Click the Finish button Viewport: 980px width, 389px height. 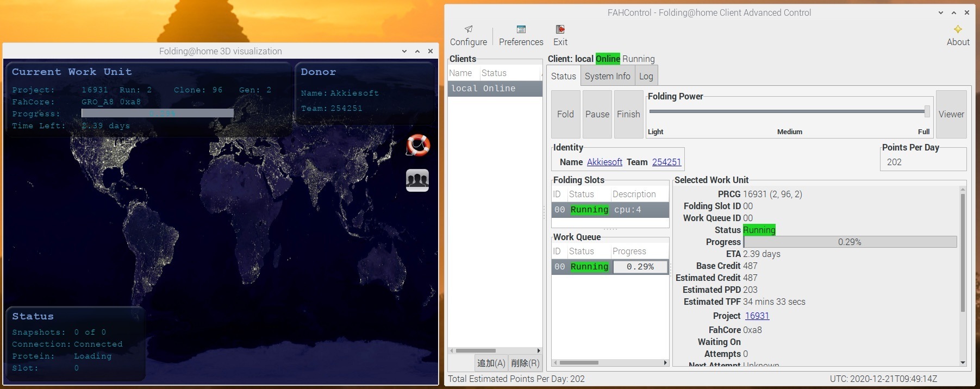coord(628,114)
